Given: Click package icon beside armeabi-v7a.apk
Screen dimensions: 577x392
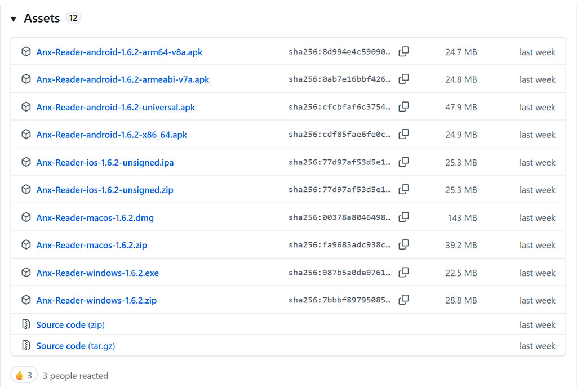Looking at the screenshot, I should [x=26, y=79].
